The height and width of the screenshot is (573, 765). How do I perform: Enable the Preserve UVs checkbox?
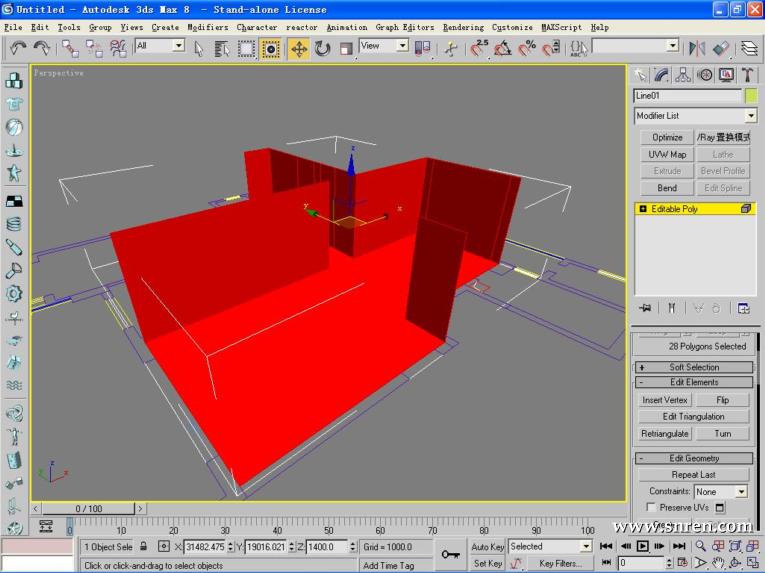[x=652, y=508]
